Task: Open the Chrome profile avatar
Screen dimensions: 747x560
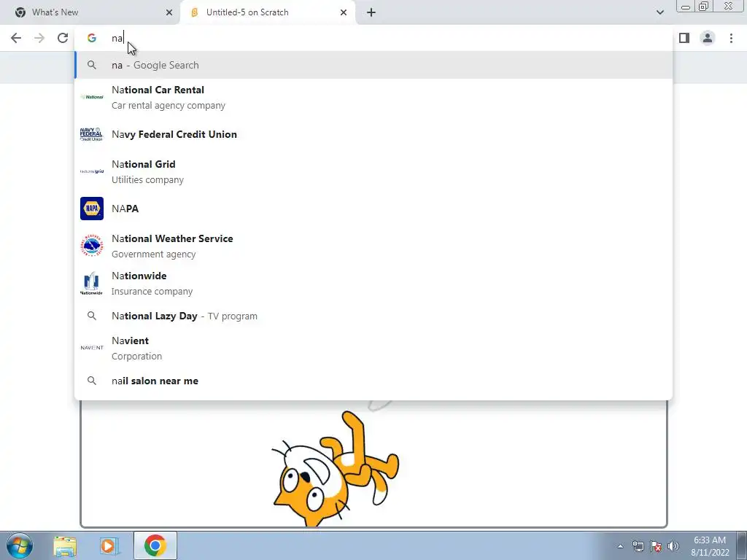Action: [x=708, y=38]
